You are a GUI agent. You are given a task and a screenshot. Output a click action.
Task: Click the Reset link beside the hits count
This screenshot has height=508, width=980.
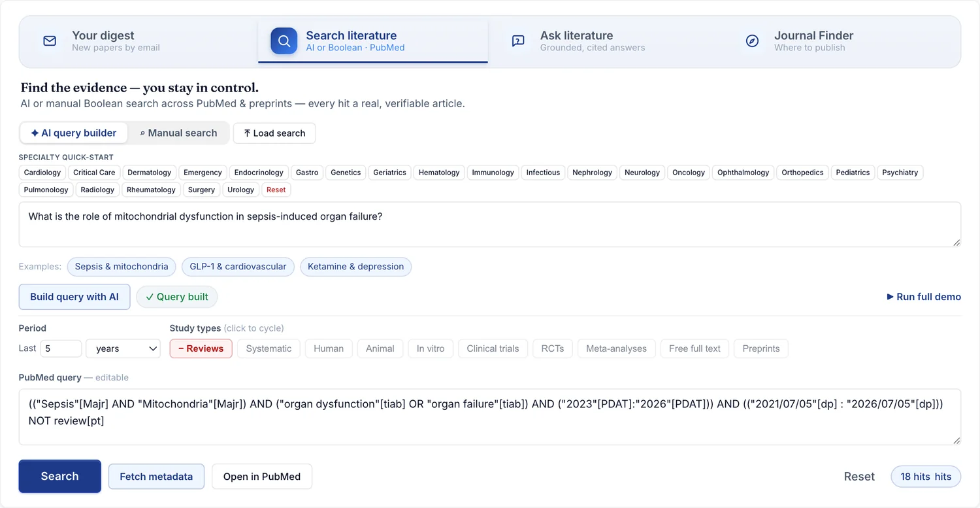point(859,477)
